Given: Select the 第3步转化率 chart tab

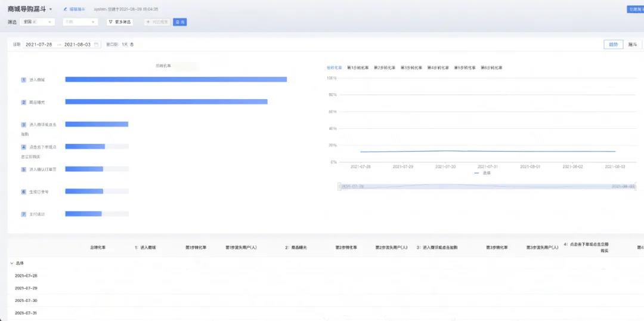Looking at the screenshot, I should pyautogui.click(x=411, y=67).
